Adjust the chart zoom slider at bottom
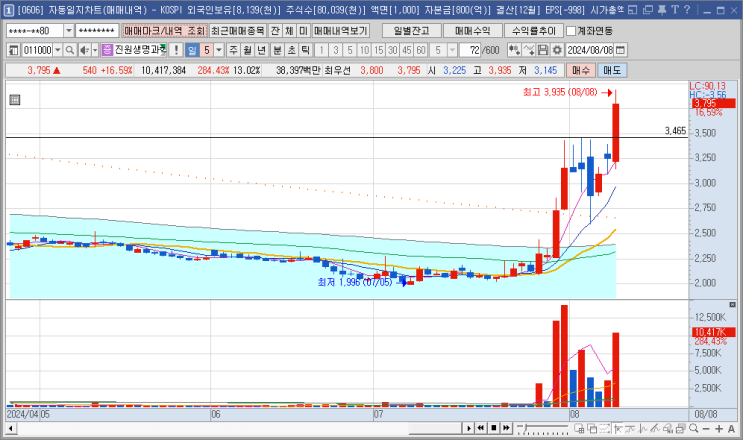Viewport: 743px width, 440px height. (x=543, y=429)
